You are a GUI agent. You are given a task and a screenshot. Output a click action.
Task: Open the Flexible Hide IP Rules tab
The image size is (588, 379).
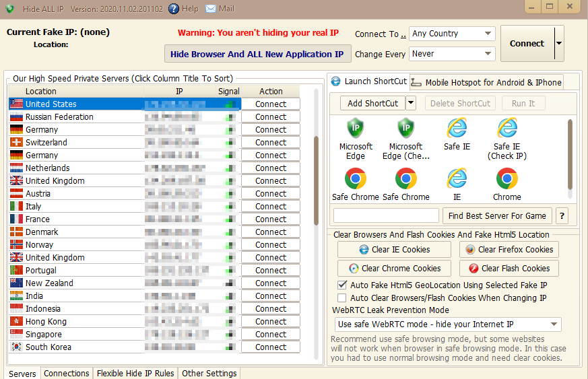click(x=135, y=374)
